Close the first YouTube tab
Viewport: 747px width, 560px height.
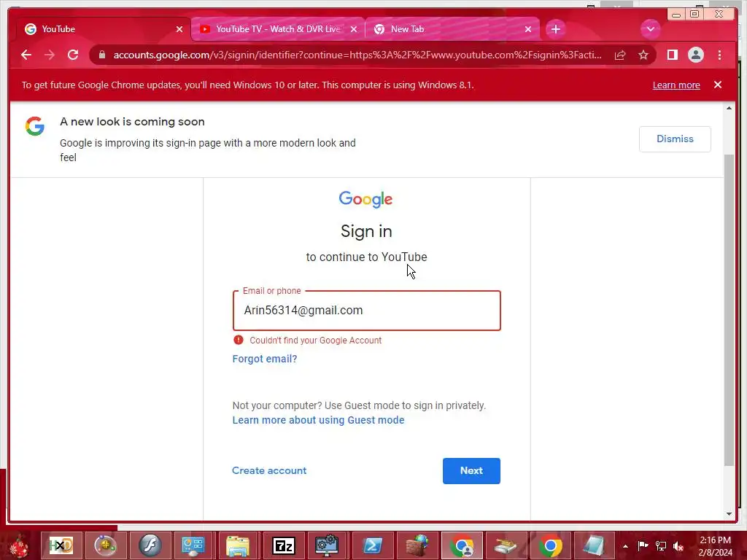click(179, 29)
